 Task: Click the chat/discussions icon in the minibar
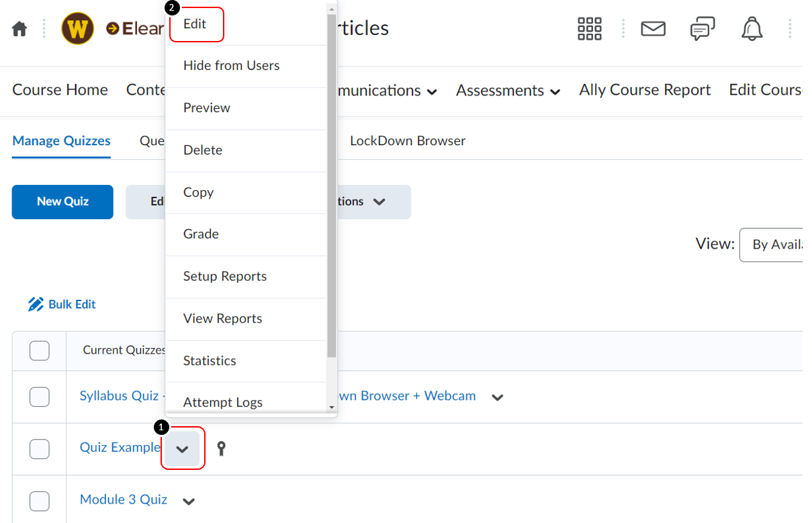click(701, 29)
